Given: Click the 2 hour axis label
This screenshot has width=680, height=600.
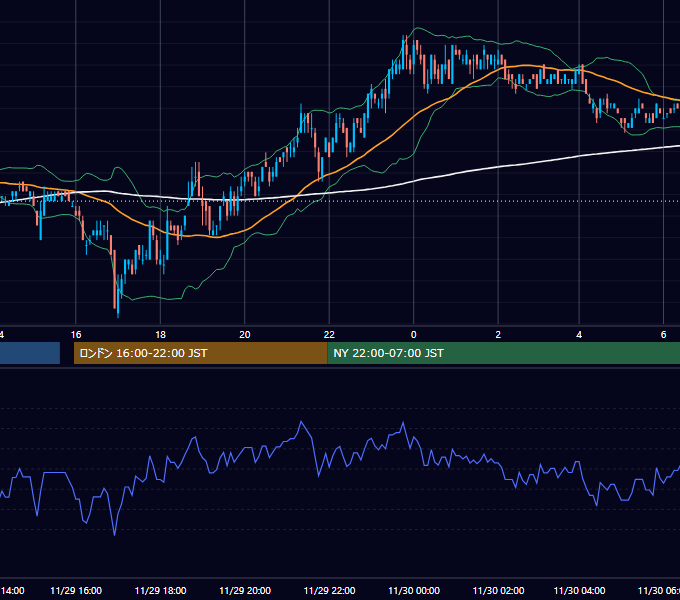Looking at the screenshot, I should 498,335.
